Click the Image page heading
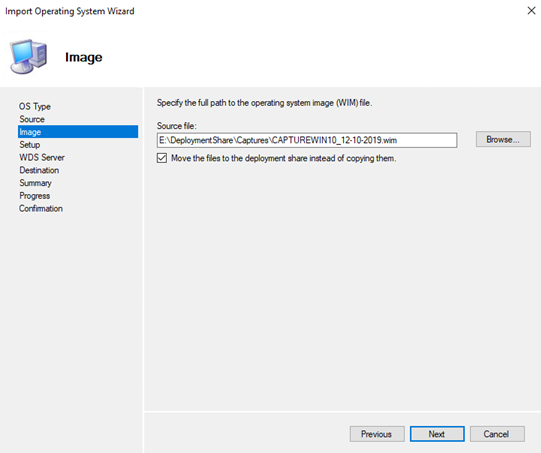 [x=83, y=57]
